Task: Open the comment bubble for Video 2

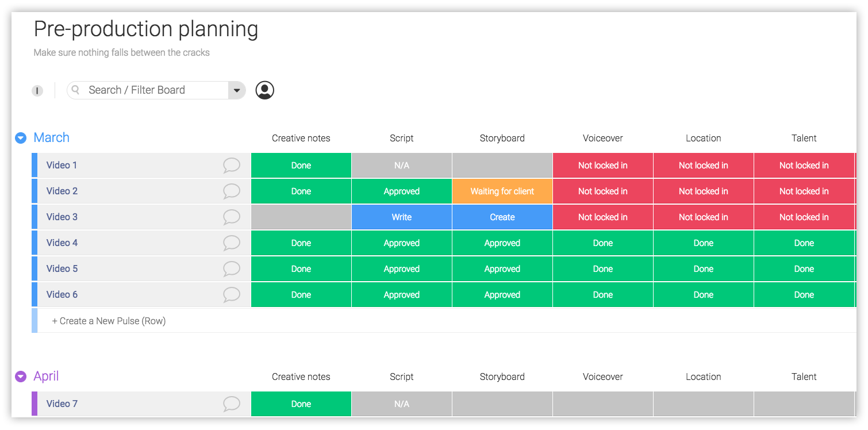Action: pos(231,191)
